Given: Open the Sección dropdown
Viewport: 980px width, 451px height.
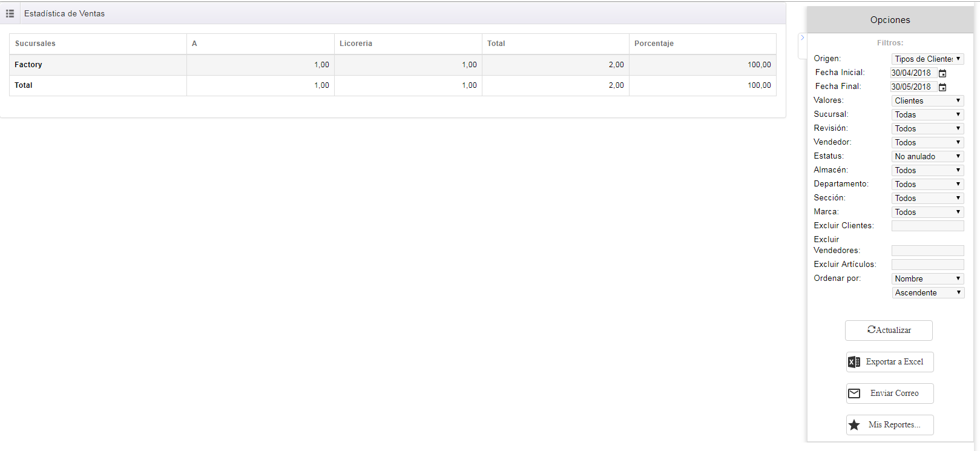Looking at the screenshot, I should pos(927,198).
